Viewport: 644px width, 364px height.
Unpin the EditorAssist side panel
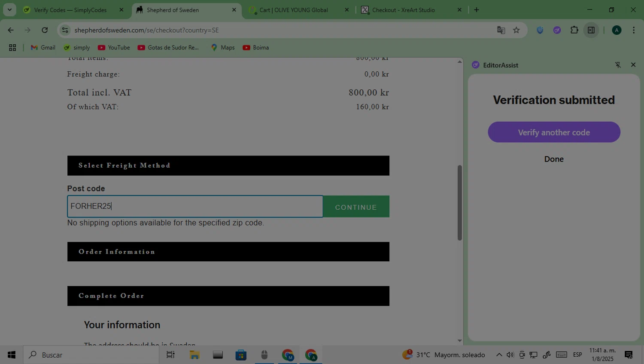tap(618, 65)
